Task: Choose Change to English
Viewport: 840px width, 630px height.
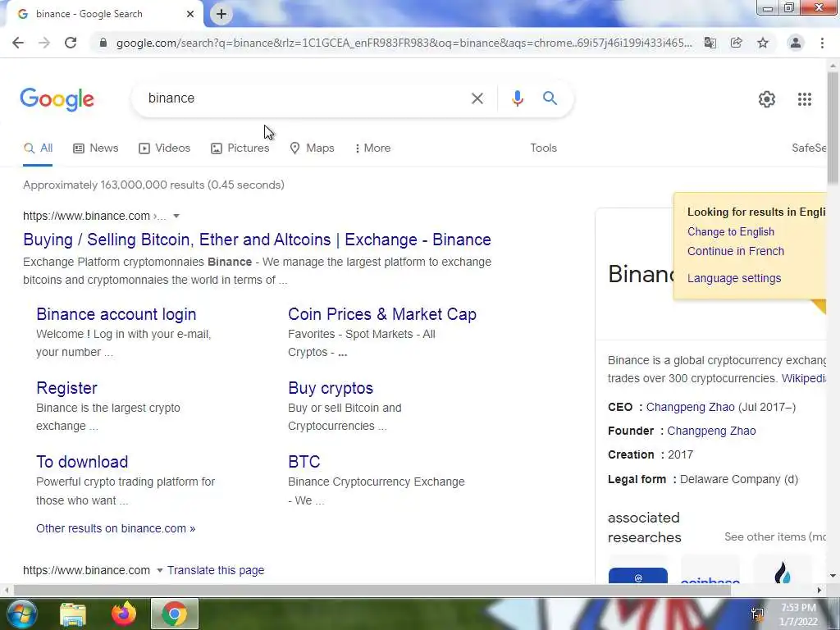Action: tap(731, 232)
